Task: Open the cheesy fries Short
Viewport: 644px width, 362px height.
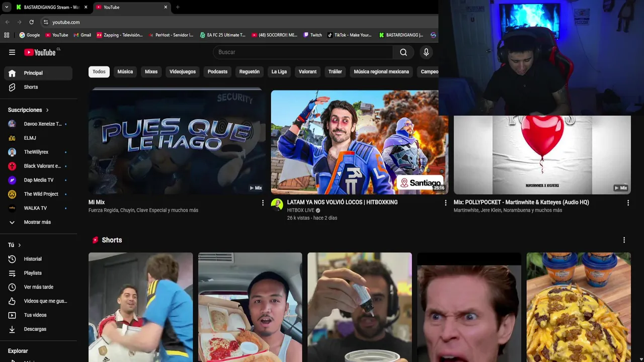Action: click(579, 307)
